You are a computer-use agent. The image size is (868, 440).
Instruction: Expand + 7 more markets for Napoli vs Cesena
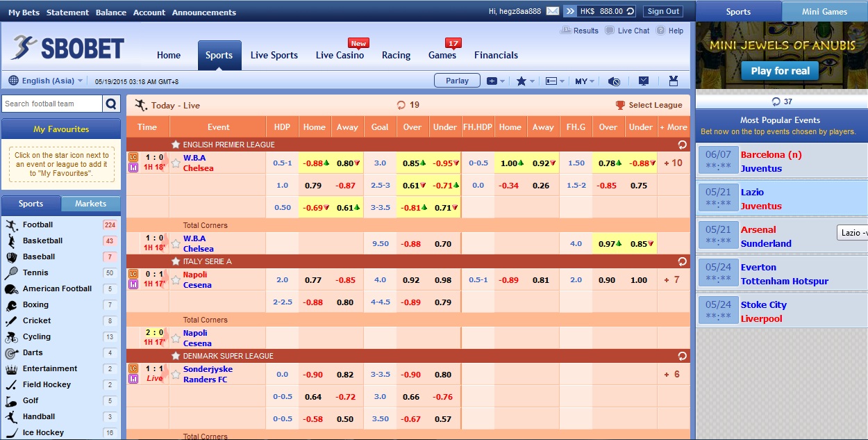coord(672,280)
